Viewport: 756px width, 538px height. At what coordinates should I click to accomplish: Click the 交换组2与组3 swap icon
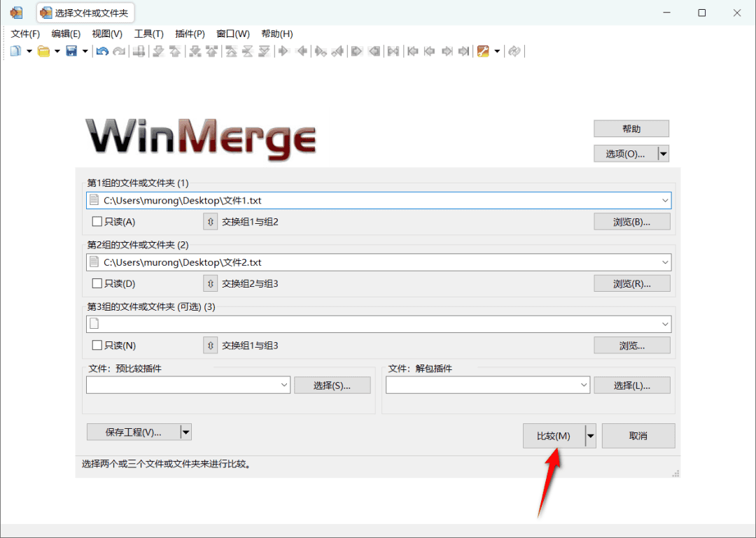[x=210, y=283]
